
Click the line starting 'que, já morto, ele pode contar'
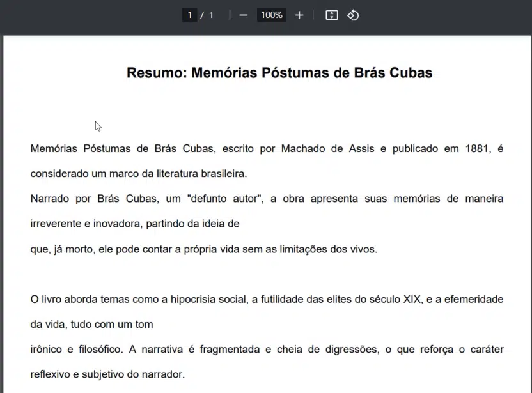pos(204,249)
